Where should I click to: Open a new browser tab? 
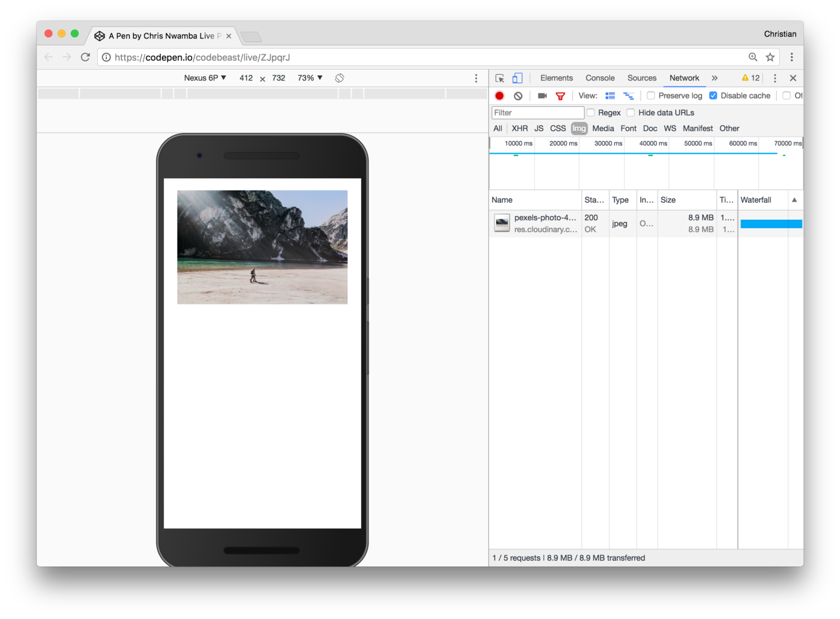pos(251,37)
